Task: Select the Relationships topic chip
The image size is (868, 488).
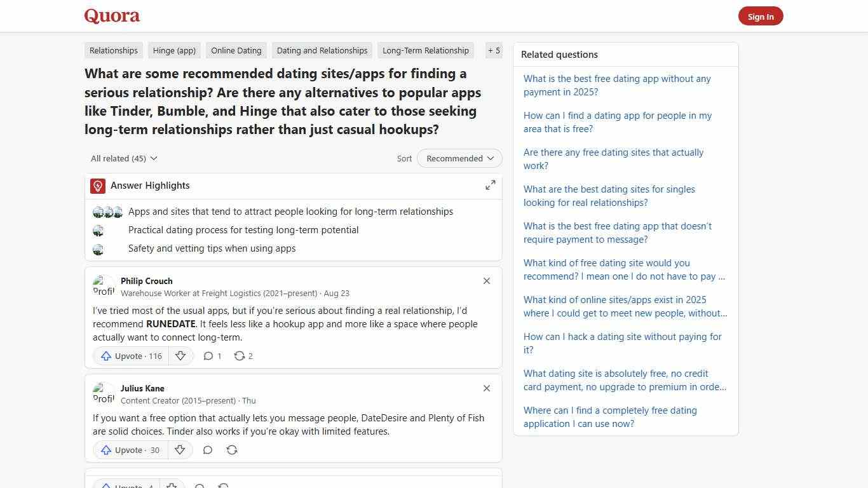Action: 113,50
